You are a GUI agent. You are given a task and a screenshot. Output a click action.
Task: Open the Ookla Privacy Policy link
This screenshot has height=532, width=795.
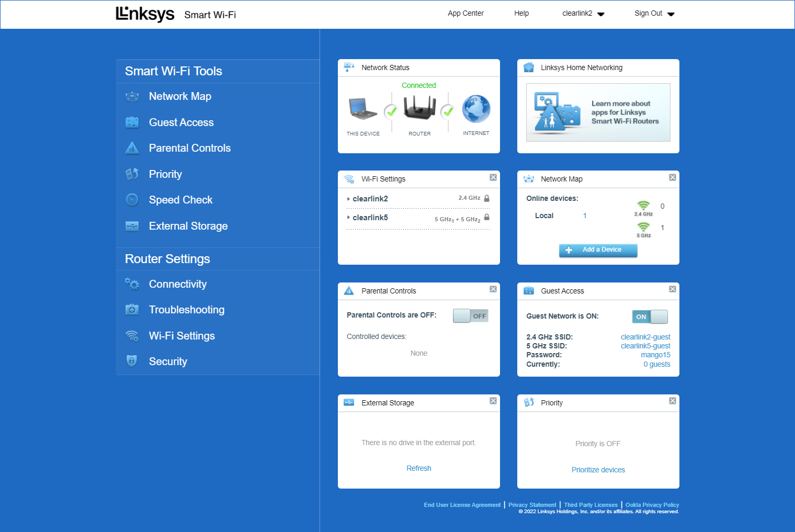pos(652,505)
